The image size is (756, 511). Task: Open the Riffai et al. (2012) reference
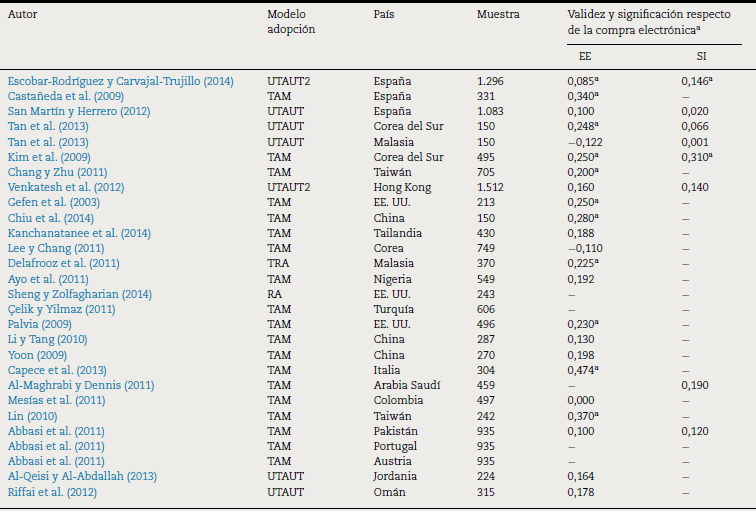pyautogui.click(x=52, y=489)
